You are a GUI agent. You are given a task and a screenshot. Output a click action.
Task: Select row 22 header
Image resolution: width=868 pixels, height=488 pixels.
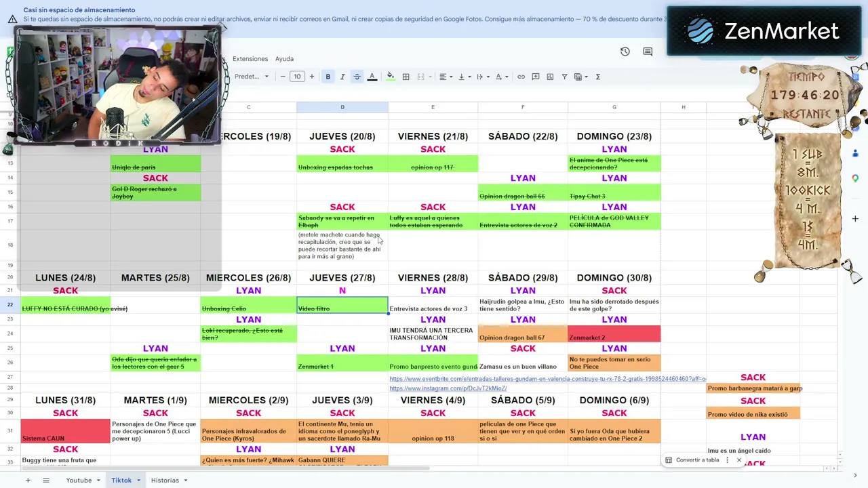coord(10,305)
